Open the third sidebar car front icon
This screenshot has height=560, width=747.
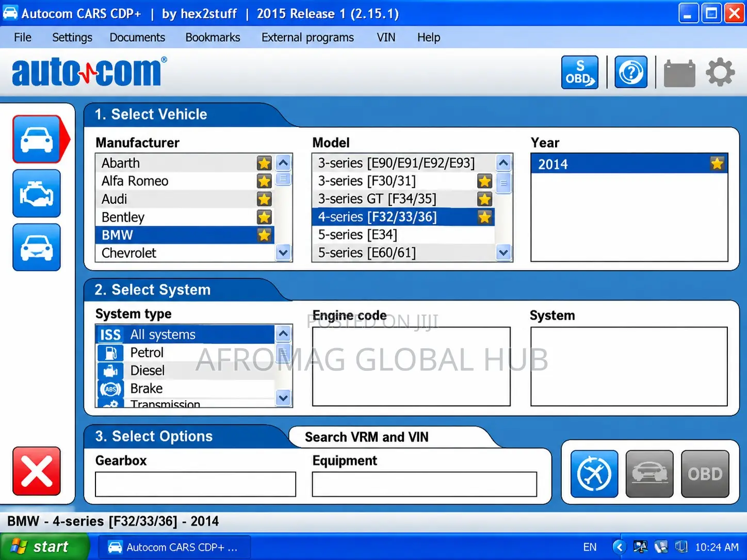pos(37,248)
